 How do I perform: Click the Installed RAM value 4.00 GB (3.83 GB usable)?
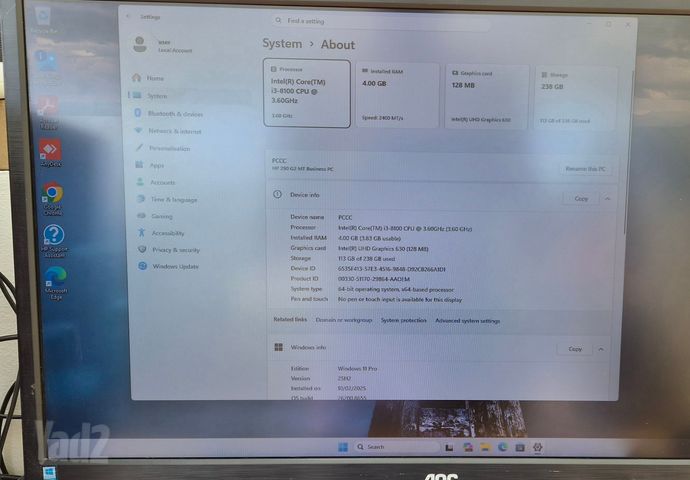(369, 238)
